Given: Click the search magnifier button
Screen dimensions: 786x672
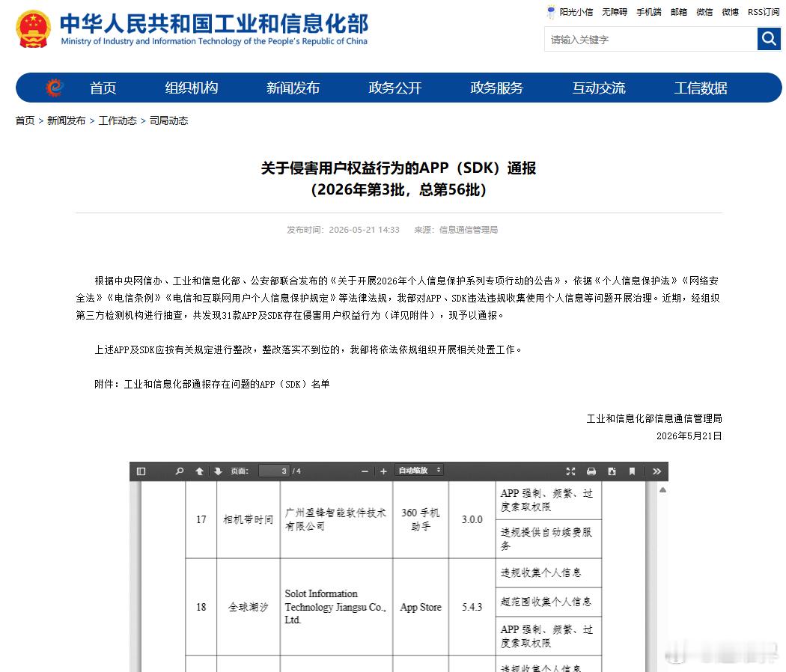Looking at the screenshot, I should pos(769,39).
